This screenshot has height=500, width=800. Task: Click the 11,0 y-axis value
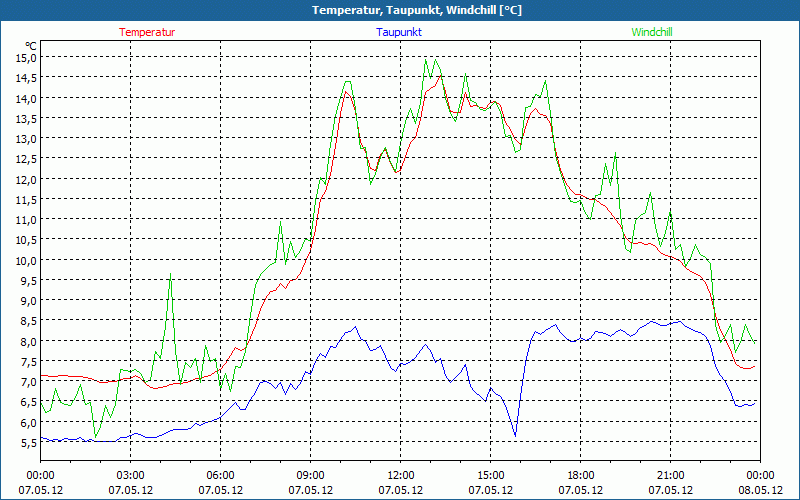click(x=27, y=220)
